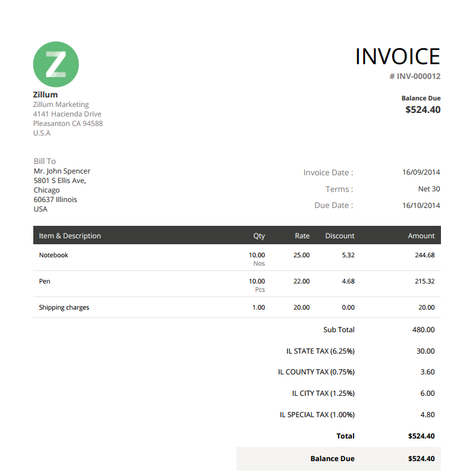This screenshot has width=457, height=476.
Task: Select the Bill To label
Action: 45,161
